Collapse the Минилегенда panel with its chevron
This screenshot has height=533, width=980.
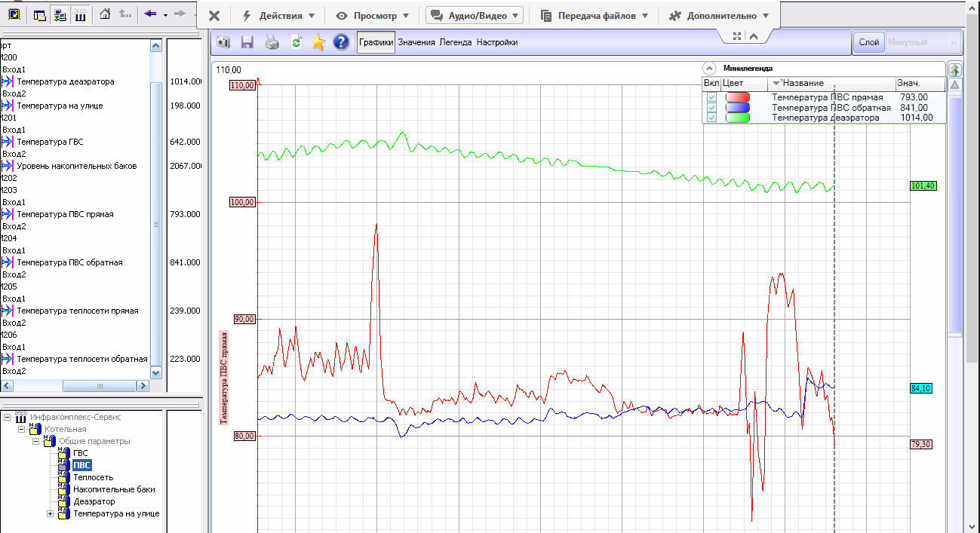[709, 68]
